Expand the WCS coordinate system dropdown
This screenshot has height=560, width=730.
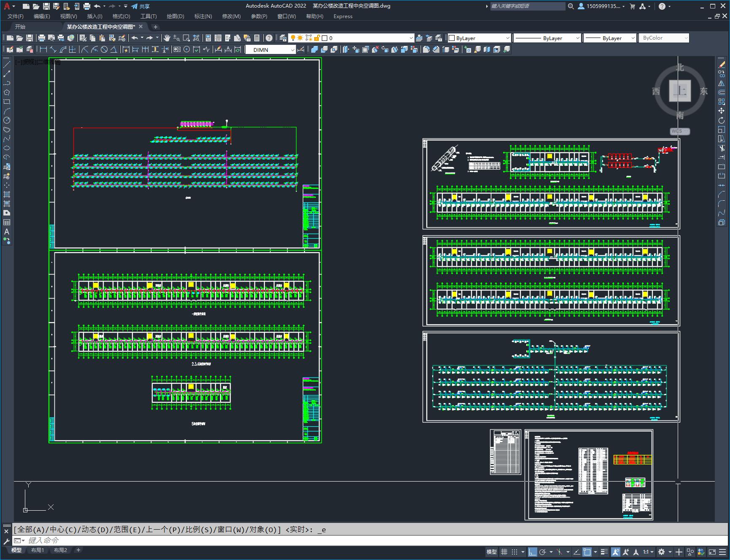click(680, 131)
